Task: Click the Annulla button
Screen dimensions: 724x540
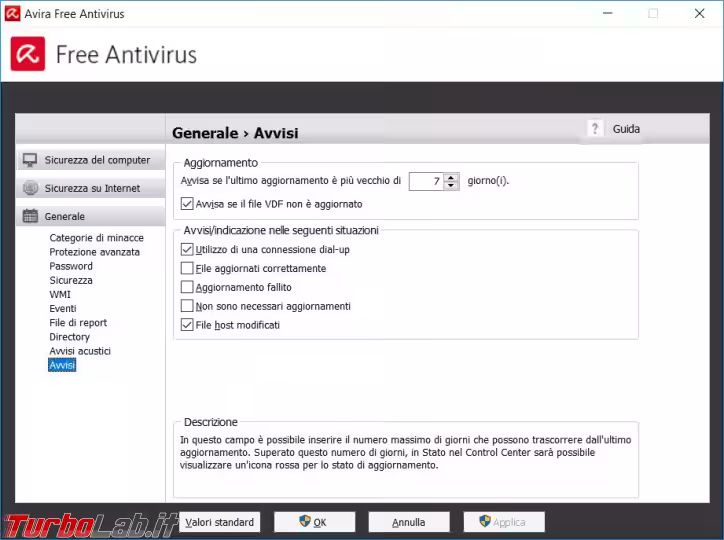Action: pos(408,522)
